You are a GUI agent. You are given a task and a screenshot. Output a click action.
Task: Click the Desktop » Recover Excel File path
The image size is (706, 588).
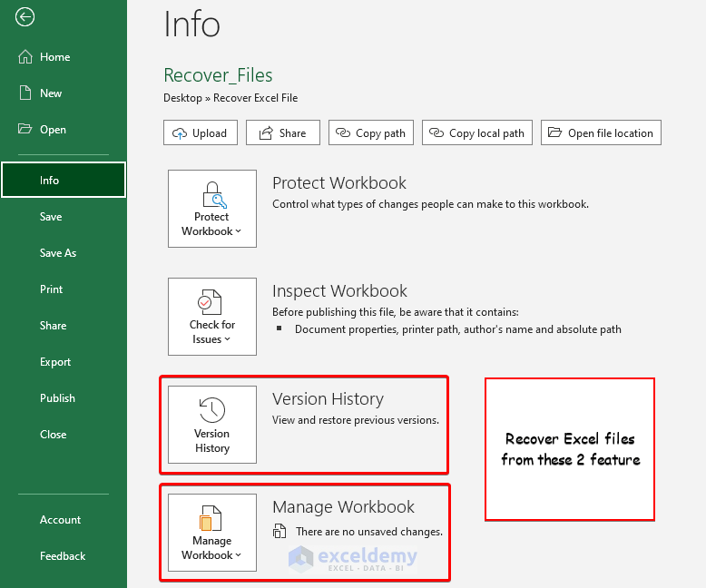click(230, 98)
